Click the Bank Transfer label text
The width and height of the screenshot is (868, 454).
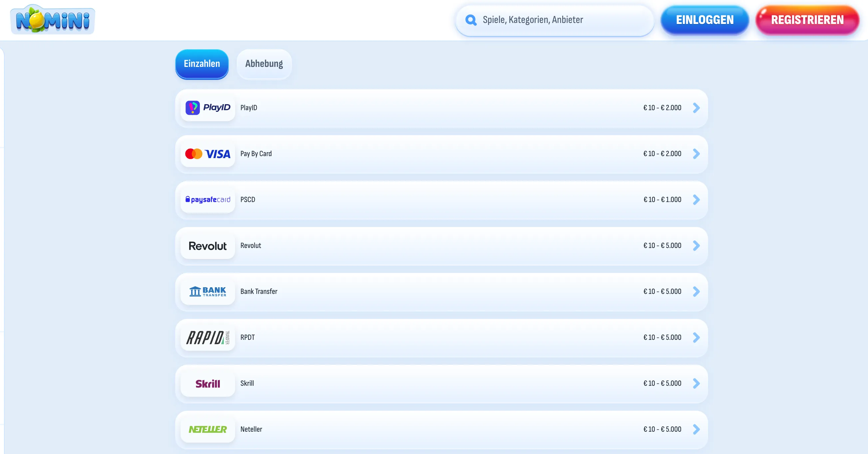(x=259, y=292)
